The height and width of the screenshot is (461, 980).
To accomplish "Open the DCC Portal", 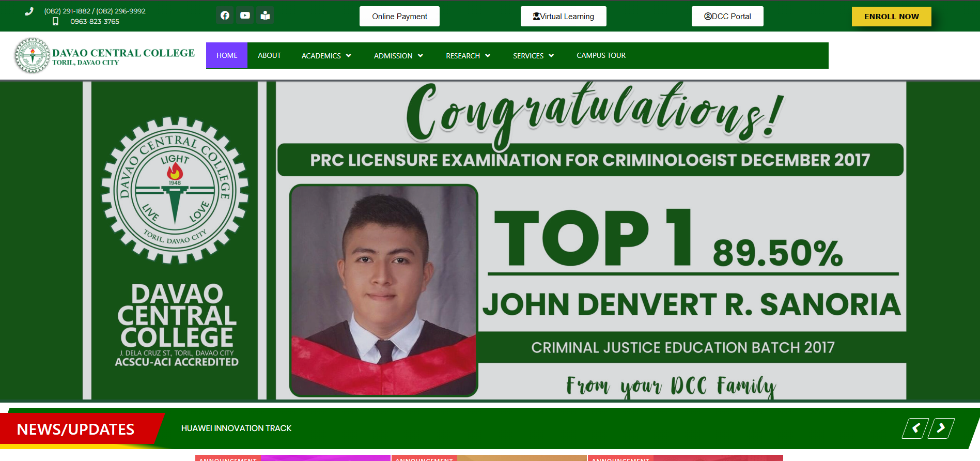I will [x=727, y=17].
